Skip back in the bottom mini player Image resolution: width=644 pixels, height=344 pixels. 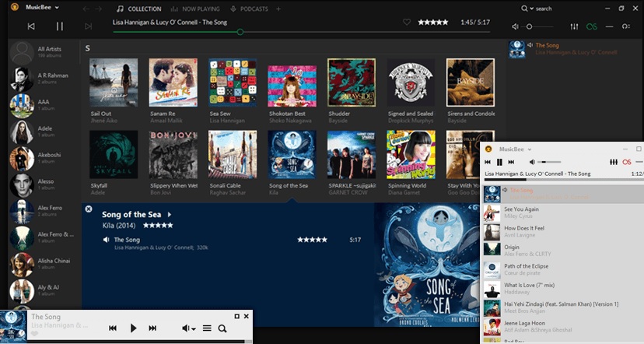click(113, 328)
